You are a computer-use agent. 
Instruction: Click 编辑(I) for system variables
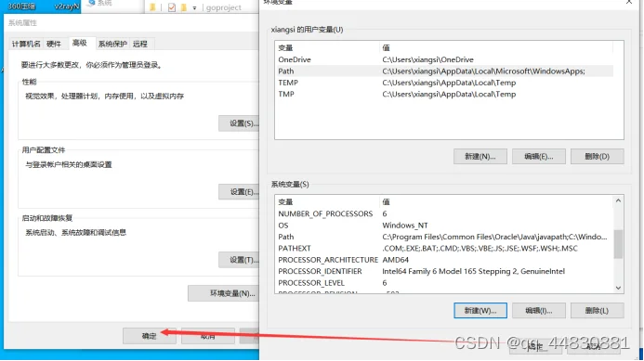coord(538,311)
